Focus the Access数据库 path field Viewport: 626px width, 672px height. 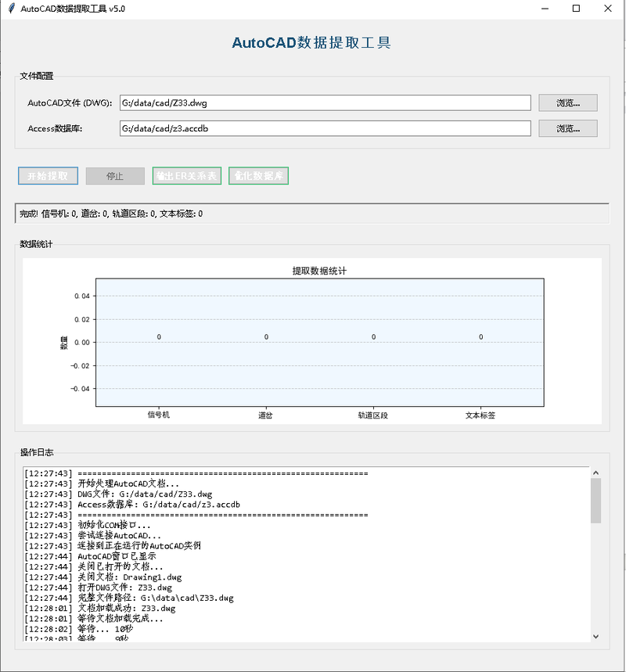pyautogui.click(x=325, y=128)
